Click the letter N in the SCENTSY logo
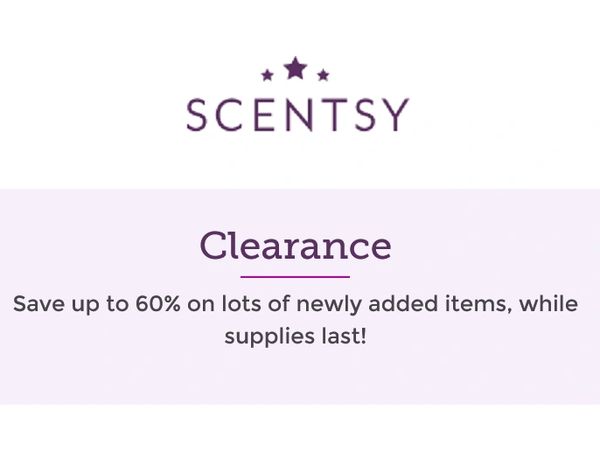600x451 pixels. point(300,115)
